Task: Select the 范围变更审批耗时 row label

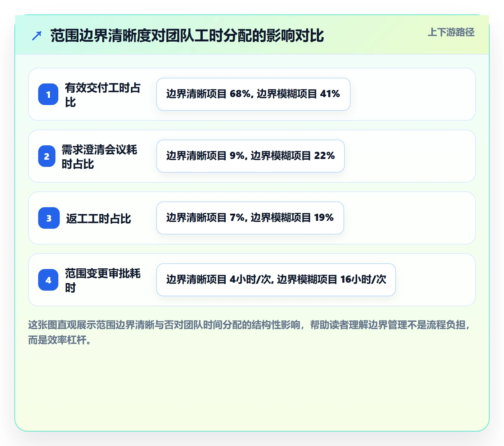Action: click(x=103, y=280)
